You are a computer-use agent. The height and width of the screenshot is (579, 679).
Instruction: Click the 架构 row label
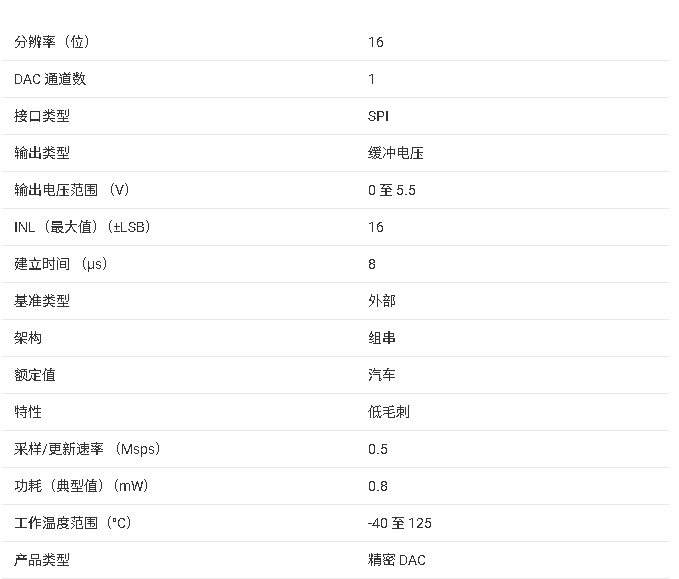[x=28, y=338]
